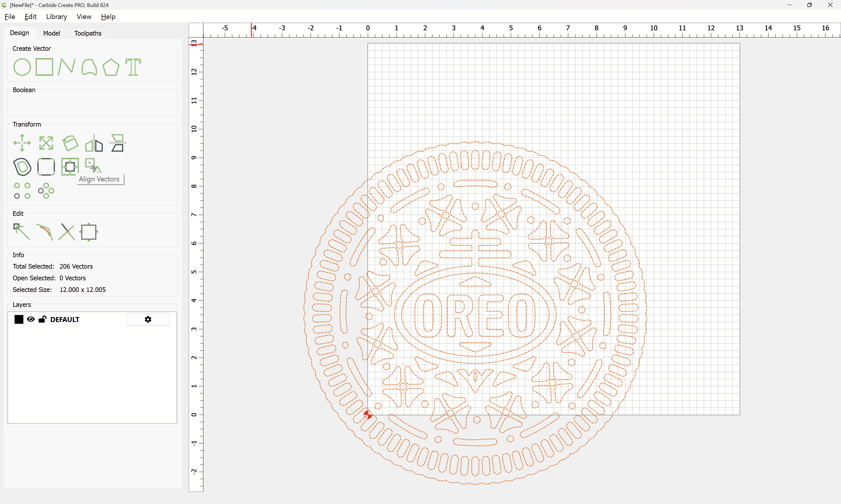This screenshot has height=504, width=841.
Task: Click the Rotate transform icon
Action: [70, 143]
